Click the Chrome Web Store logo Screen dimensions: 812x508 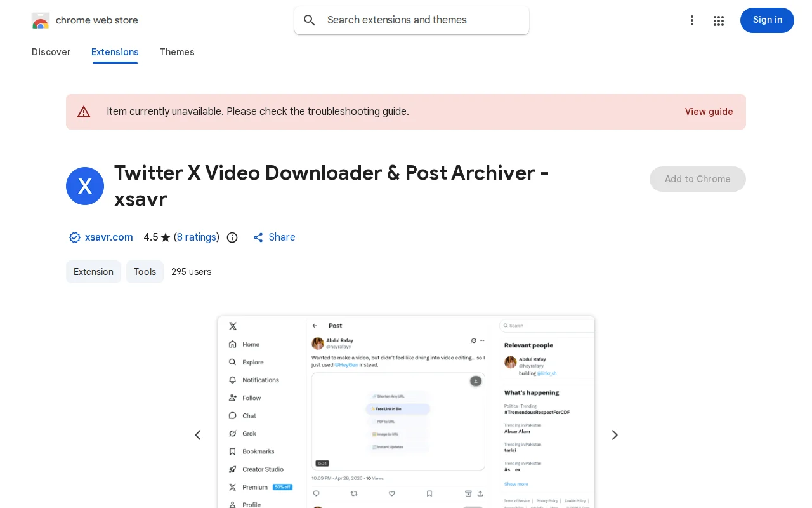click(41, 20)
